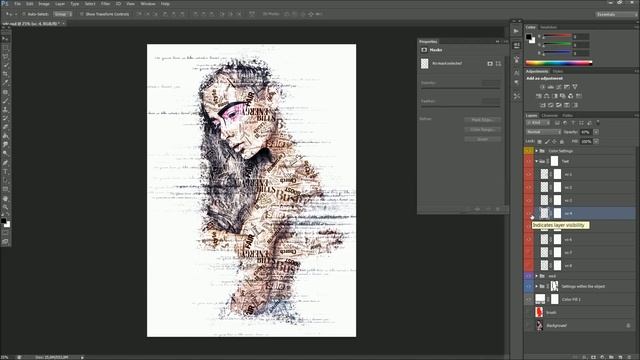Add a Hue/Saturation adjustment

(539, 96)
